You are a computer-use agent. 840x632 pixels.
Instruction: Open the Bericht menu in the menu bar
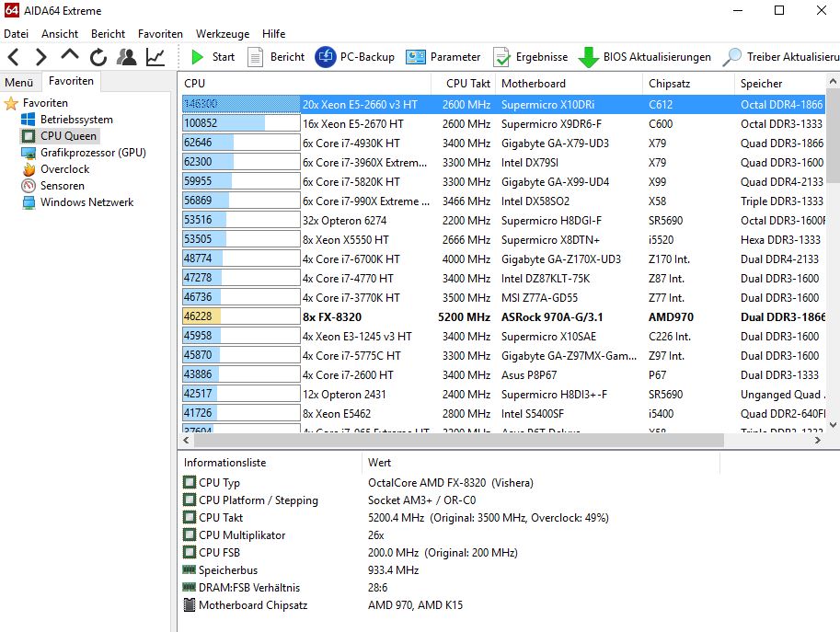pyautogui.click(x=109, y=34)
